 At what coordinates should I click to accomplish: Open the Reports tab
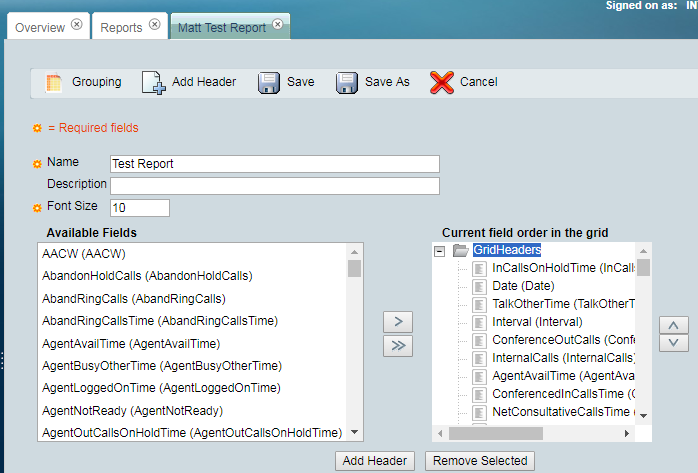[x=121, y=27]
